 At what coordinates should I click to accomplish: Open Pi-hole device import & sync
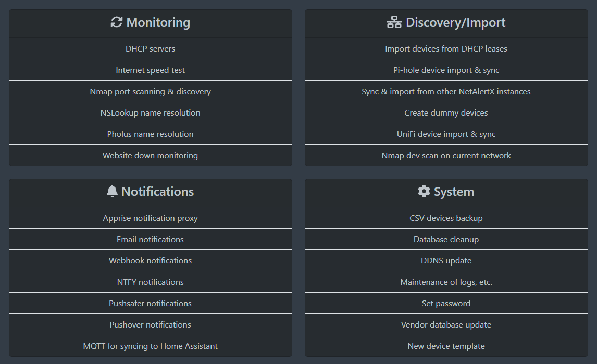446,70
